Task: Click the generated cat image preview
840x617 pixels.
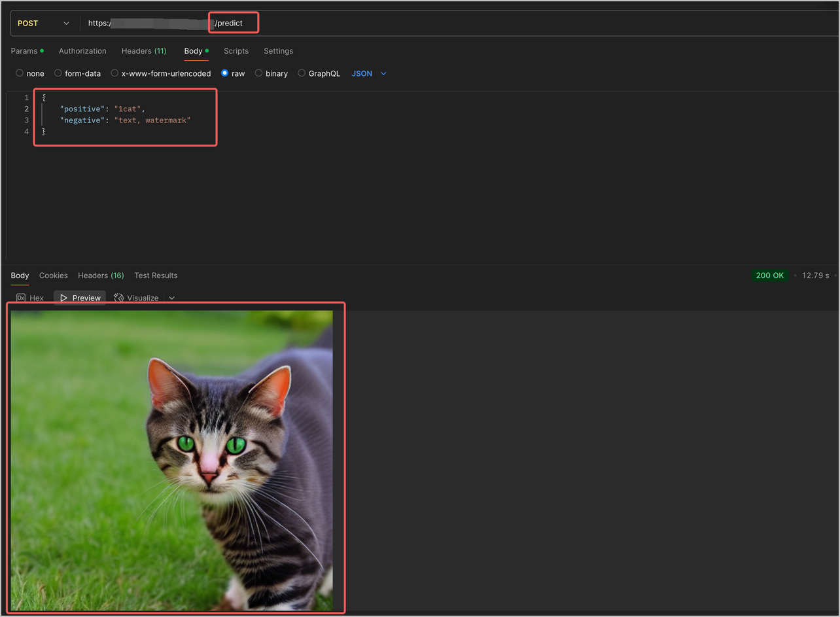Action: pos(172,461)
